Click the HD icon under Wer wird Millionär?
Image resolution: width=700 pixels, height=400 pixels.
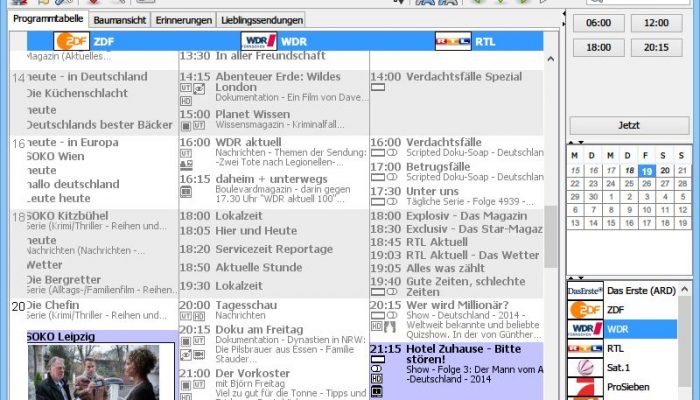(x=376, y=326)
